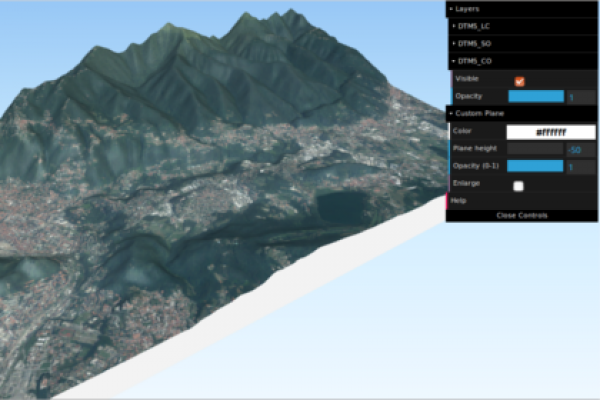
Task: Collapse the Layers folder
Action: pyautogui.click(x=471, y=9)
